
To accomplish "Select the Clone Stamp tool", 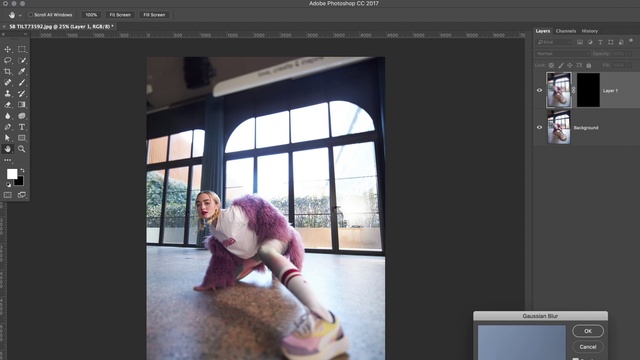I will [7, 93].
